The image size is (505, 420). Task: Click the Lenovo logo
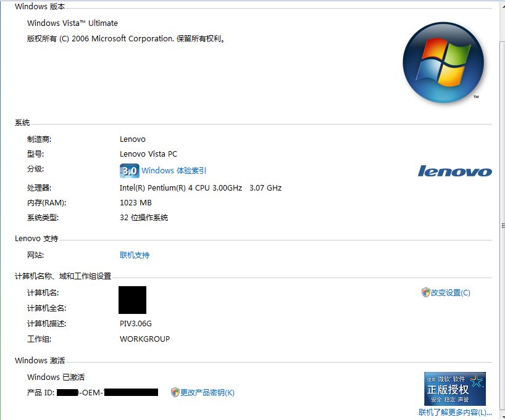point(455,171)
